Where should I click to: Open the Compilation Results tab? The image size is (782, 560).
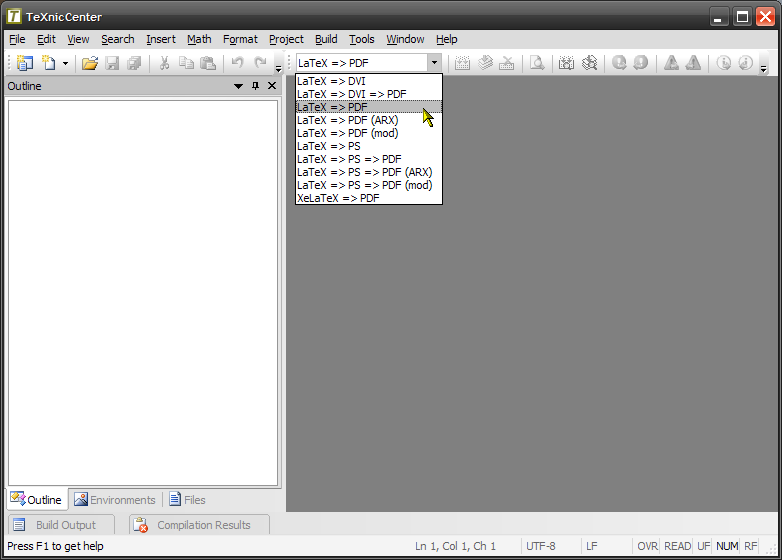pos(199,525)
